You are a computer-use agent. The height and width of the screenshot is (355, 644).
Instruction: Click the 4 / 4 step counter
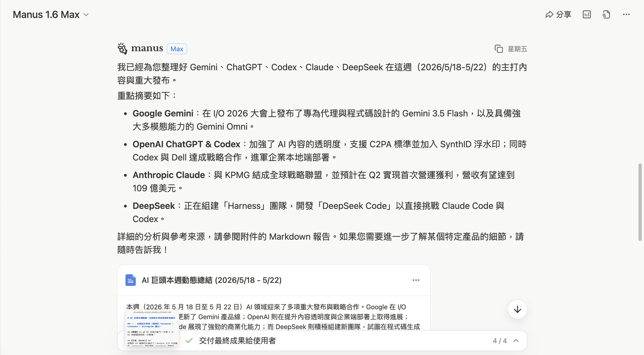click(x=500, y=341)
